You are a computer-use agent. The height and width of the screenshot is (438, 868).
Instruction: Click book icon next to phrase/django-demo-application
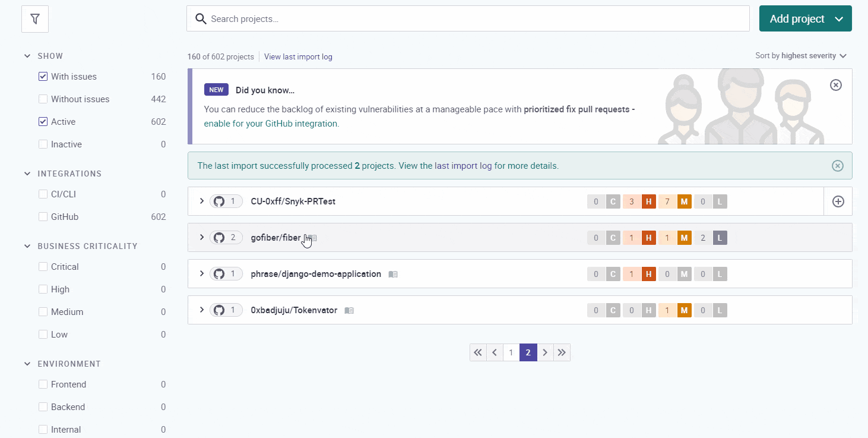coord(393,275)
